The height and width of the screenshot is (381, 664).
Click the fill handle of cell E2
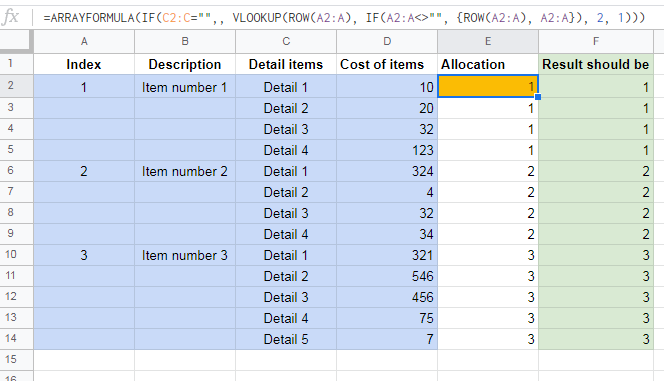[538, 97]
